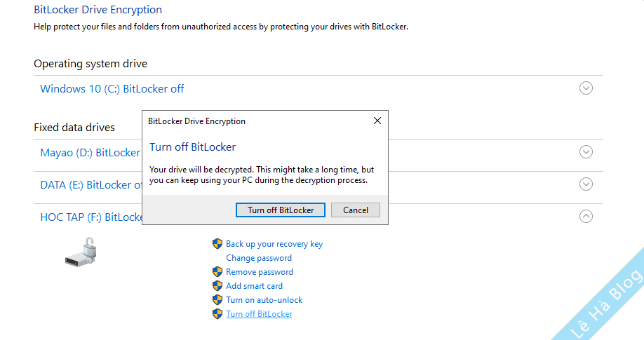Click shield icon beside Turn on auto-unlock
This screenshot has height=340, width=644.
217,300
